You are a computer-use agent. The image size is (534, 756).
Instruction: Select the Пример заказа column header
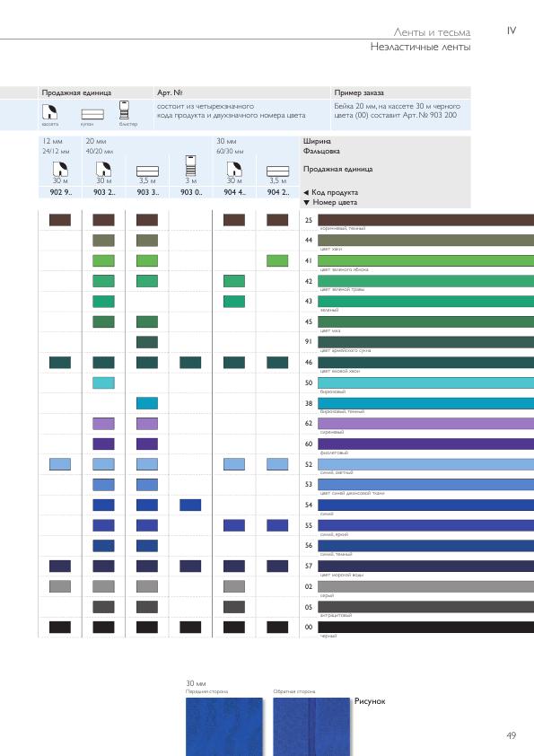pos(359,92)
